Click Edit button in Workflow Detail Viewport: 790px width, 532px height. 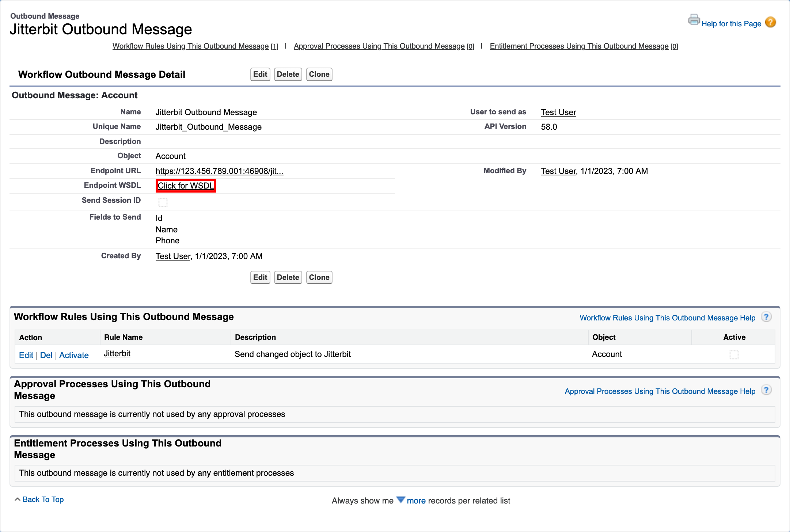(259, 74)
